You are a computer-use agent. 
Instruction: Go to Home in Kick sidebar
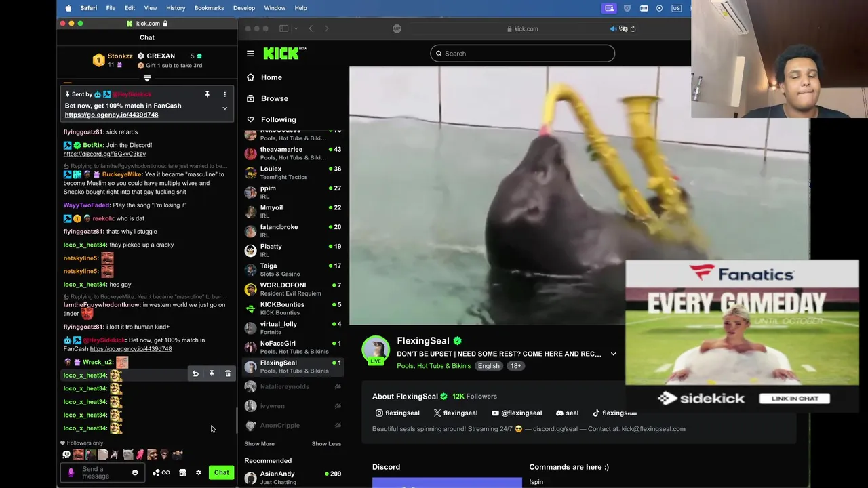[264, 77]
